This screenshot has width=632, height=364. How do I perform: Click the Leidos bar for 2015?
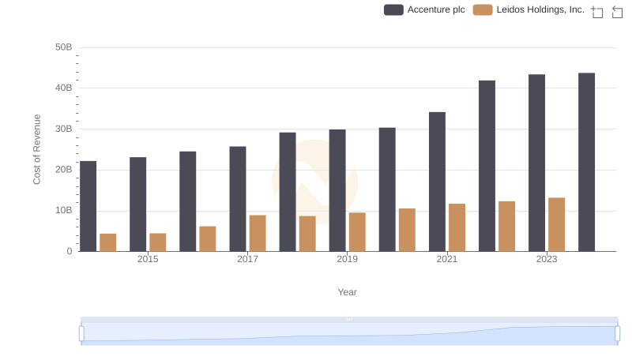(157, 242)
